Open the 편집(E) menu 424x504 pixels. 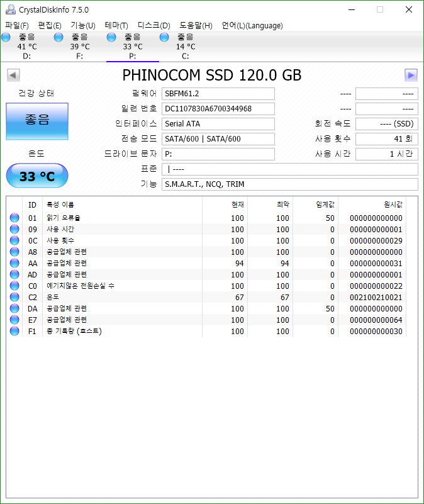50,25
